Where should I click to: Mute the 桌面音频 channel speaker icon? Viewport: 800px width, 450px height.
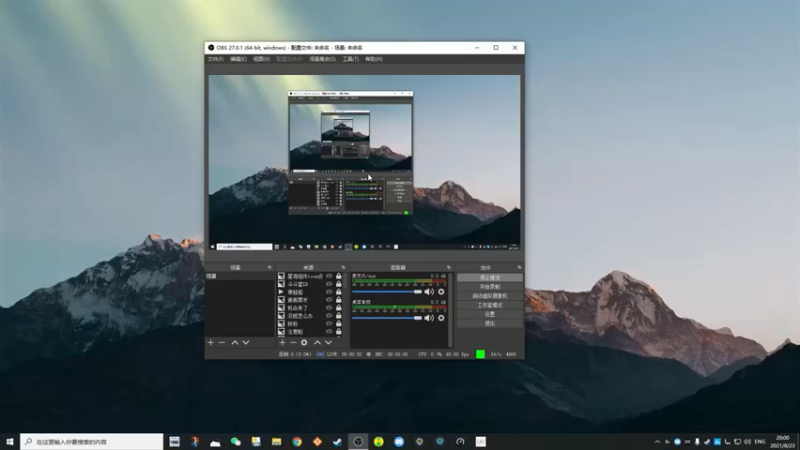point(429,318)
